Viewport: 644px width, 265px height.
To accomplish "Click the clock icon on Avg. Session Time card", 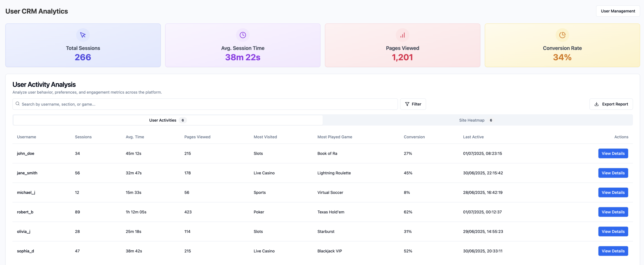I will click(x=243, y=35).
